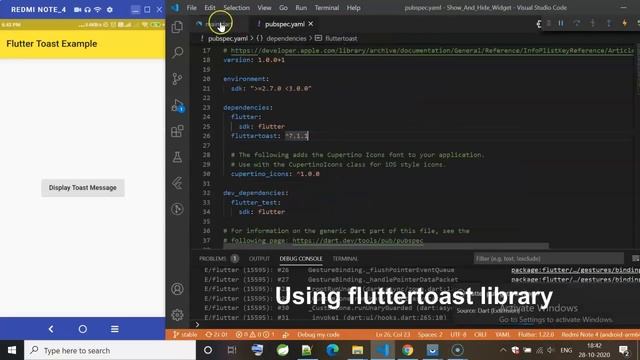Click package:flutter link for stack frame #26

coord(576,270)
